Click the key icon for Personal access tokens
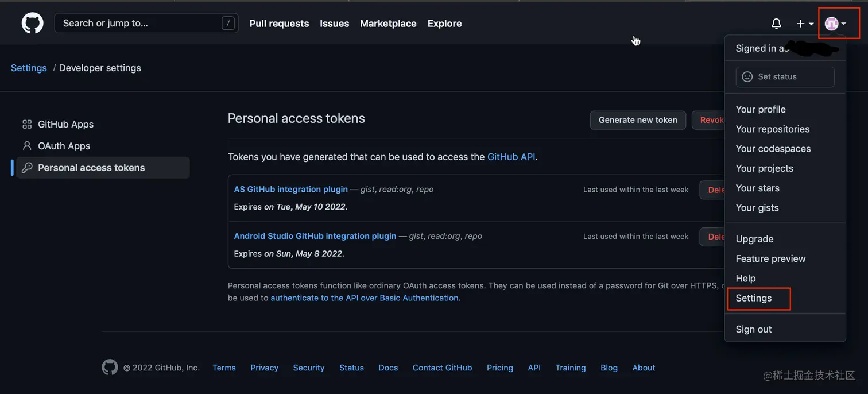Viewport: 868px width, 394px height. [x=27, y=168]
